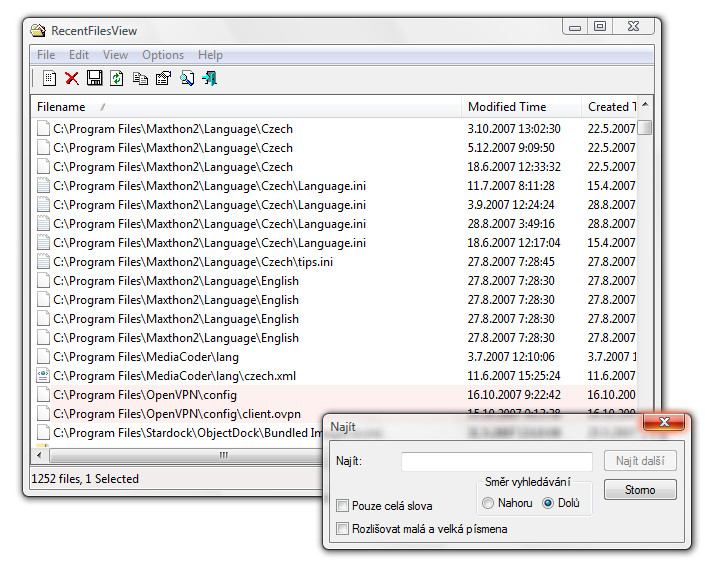705x564 pixels.
Task: Open the Options menu
Action: (163, 55)
